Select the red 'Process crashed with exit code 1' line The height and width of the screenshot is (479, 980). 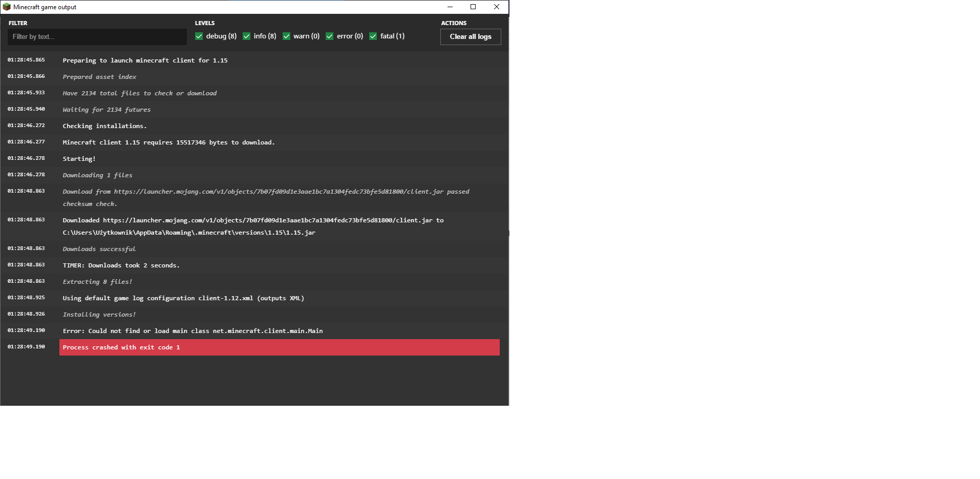(280, 347)
